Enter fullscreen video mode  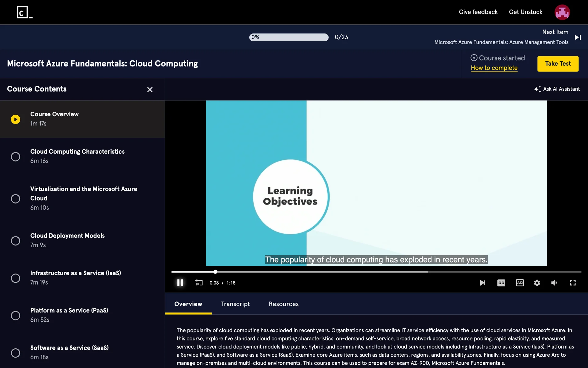[x=573, y=283]
